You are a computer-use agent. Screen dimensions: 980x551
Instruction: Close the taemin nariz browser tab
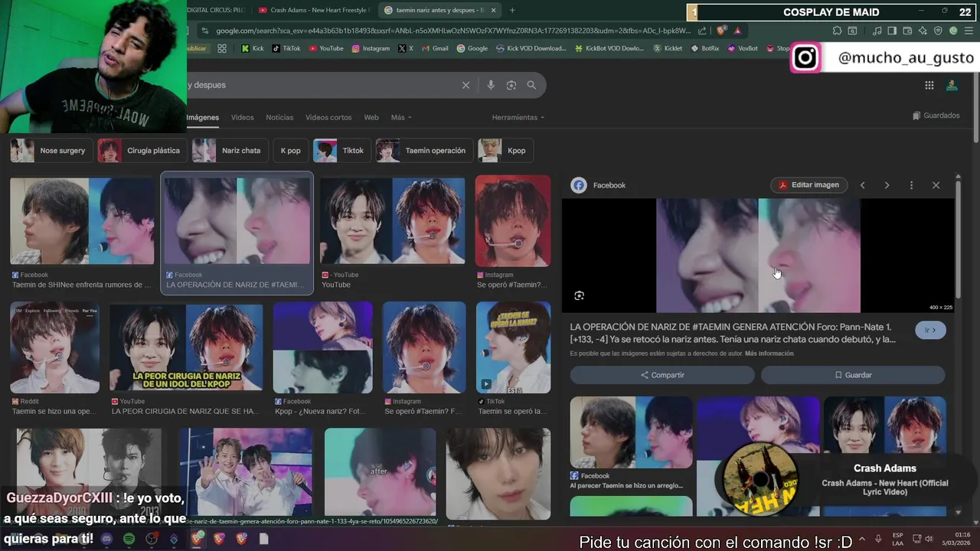(x=494, y=10)
